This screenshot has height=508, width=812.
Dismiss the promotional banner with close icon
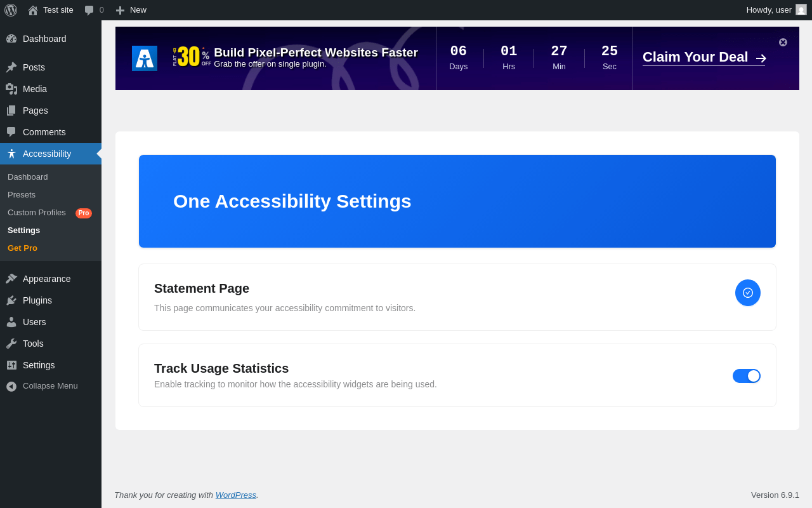click(x=783, y=42)
